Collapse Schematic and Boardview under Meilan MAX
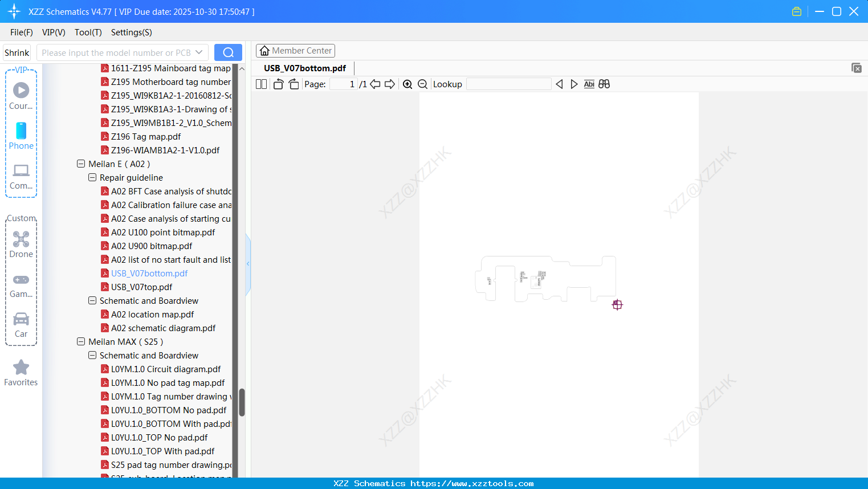The height and width of the screenshot is (489, 868). 92,355
